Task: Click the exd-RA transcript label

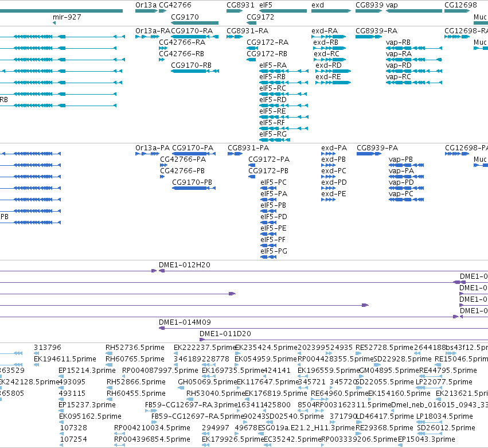Action: pos(325,31)
